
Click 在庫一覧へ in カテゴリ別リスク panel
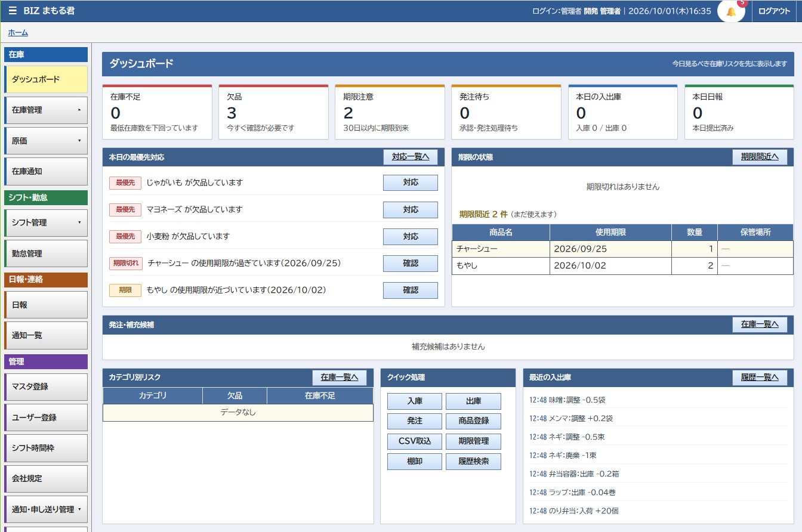pyautogui.click(x=340, y=378)
